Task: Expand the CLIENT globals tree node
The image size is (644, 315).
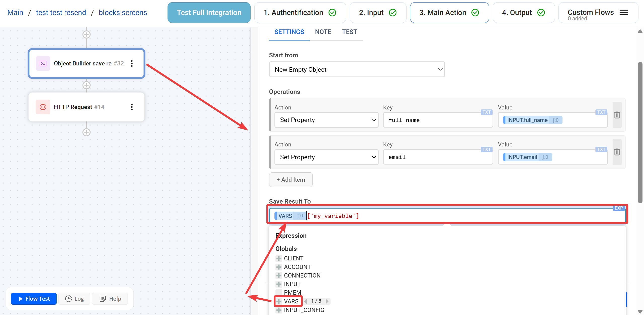Action: 279,258
